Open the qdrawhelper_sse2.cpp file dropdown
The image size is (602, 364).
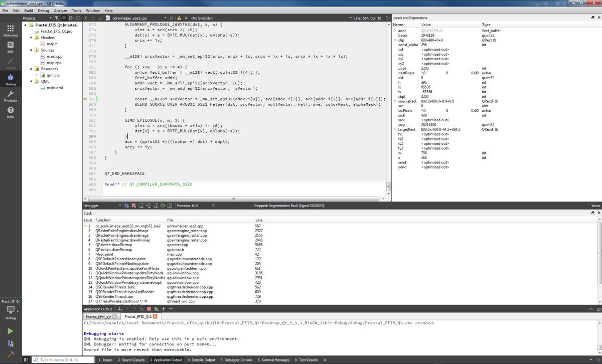[135, 18]
